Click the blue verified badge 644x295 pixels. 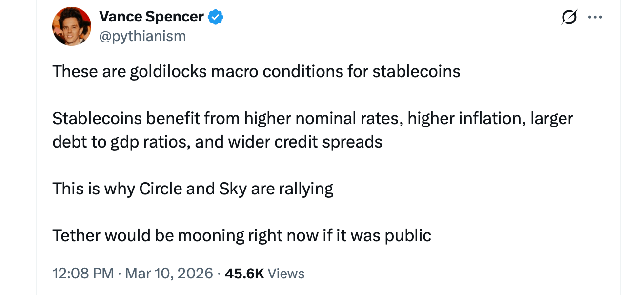(x=216, y=16)
